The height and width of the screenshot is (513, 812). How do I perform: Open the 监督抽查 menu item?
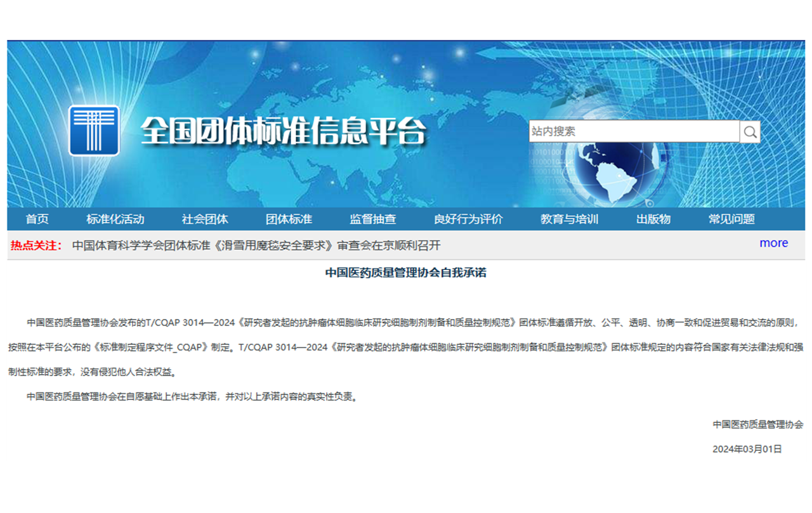pos(372,219)
